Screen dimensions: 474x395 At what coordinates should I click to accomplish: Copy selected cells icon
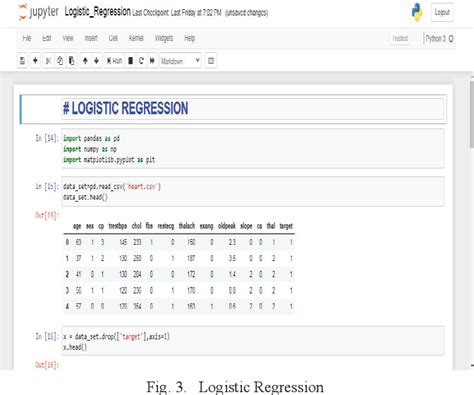pos(60,61)
